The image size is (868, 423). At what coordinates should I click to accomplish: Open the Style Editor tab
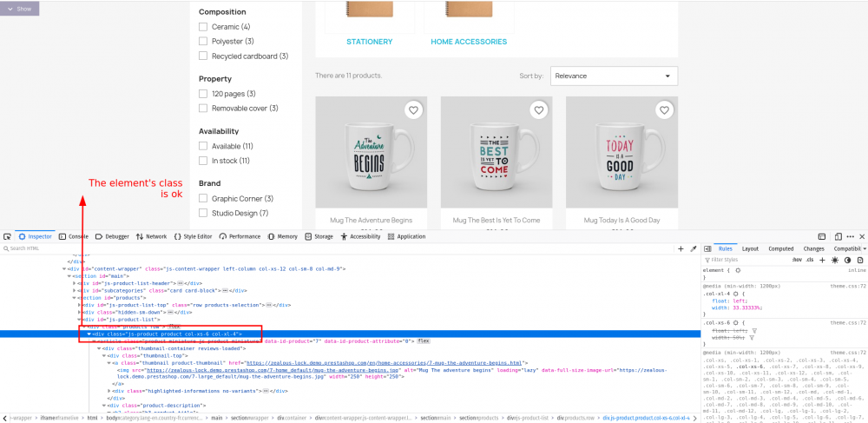(194, 236)
